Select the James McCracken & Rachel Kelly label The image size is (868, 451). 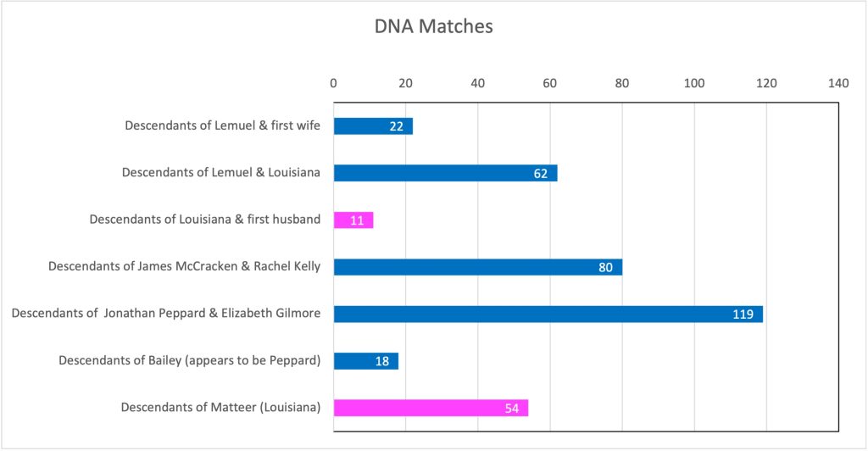point(184,267)
